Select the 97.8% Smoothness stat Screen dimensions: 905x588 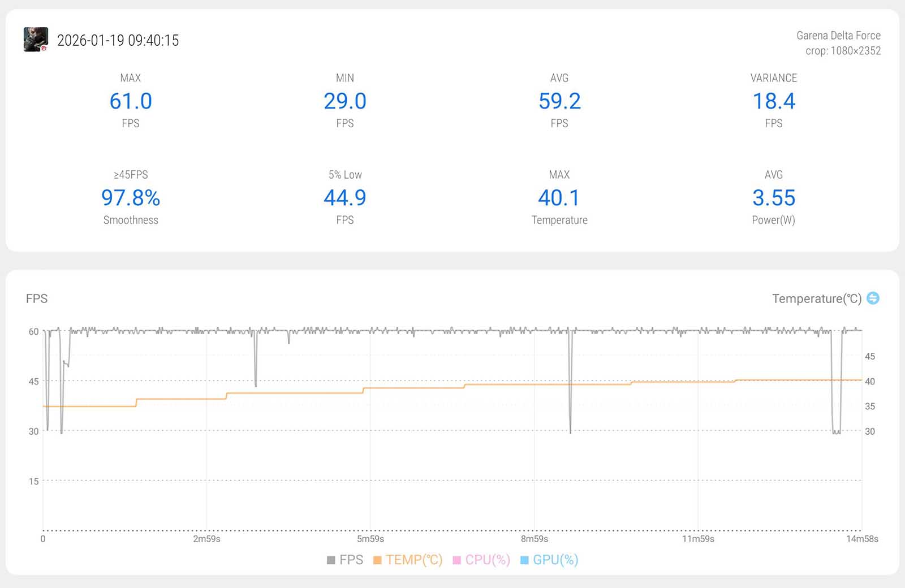click(x=131, y=198)
